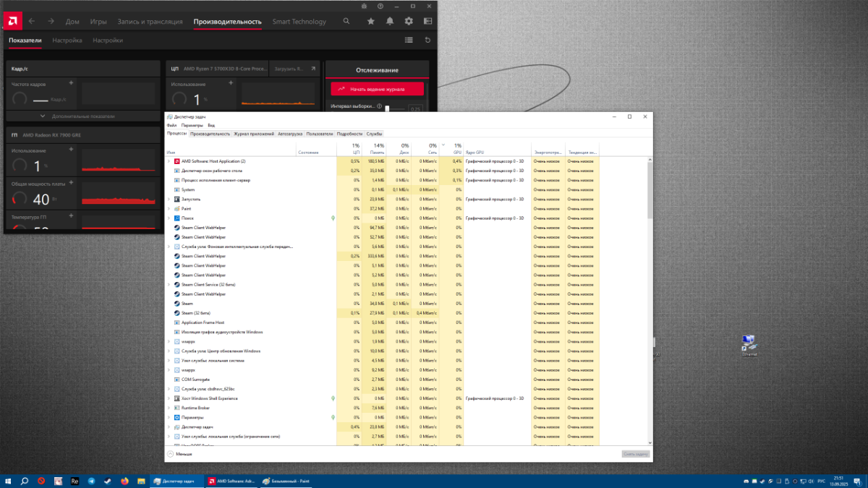This screenshot has height=488, width=868.
Task: Click the Снять задачу button
Action: (x=636, y=454)
